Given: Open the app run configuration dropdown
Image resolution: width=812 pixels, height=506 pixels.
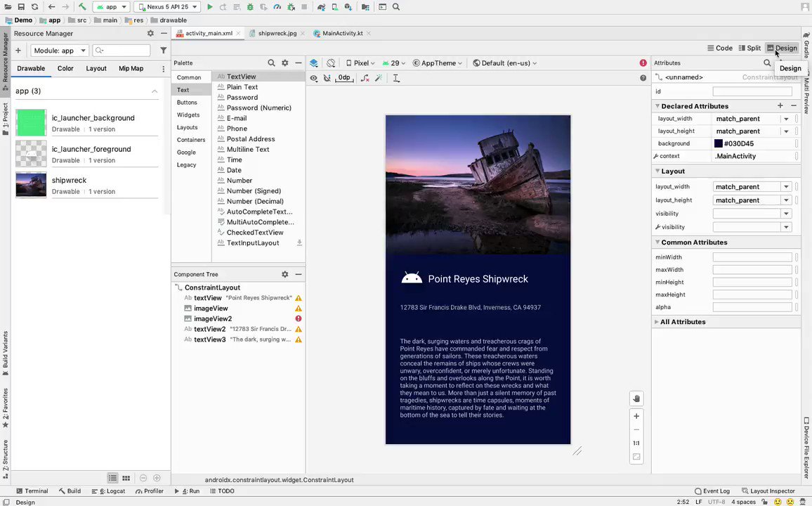Looking at the screenshot, I should point(112,7).
